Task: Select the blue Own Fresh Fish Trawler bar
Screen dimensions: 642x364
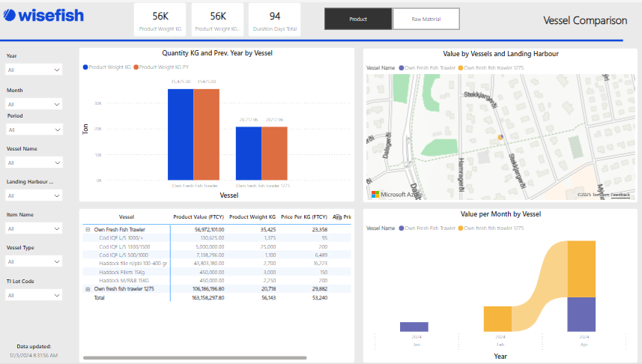Action: (x=181, y=135)
